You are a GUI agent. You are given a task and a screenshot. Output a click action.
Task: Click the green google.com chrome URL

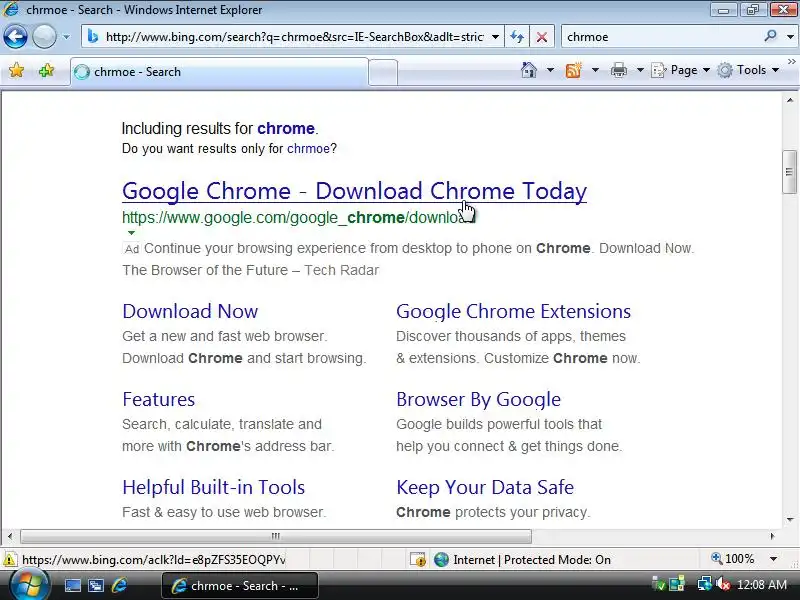pyautogui.click(x=298, y=217)
